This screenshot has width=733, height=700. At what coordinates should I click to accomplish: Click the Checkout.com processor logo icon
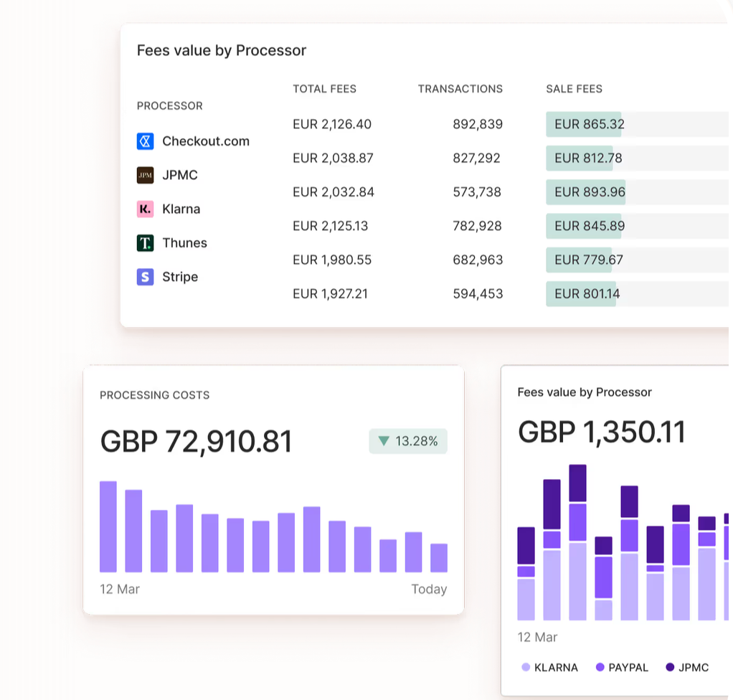pos(145,141)
